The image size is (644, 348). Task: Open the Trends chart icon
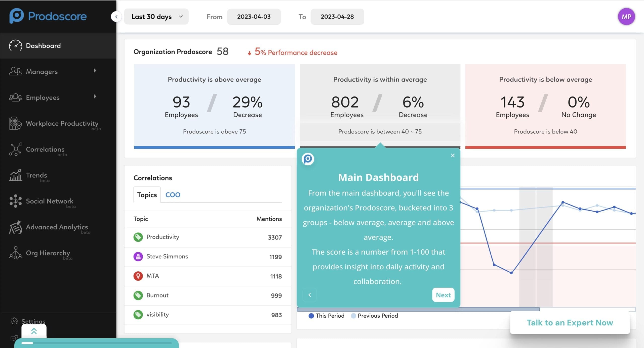[15, 175]
